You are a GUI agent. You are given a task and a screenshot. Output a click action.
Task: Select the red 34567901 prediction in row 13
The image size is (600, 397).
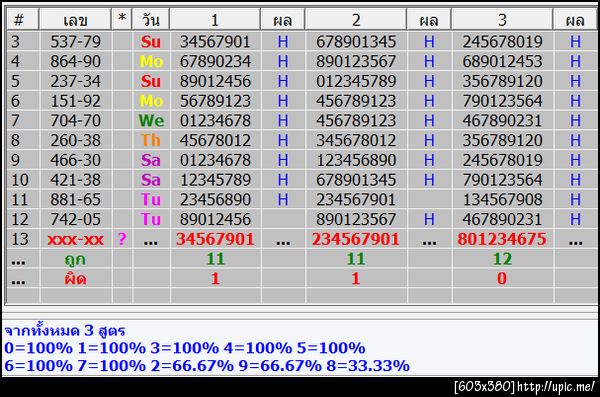point(215,239)
